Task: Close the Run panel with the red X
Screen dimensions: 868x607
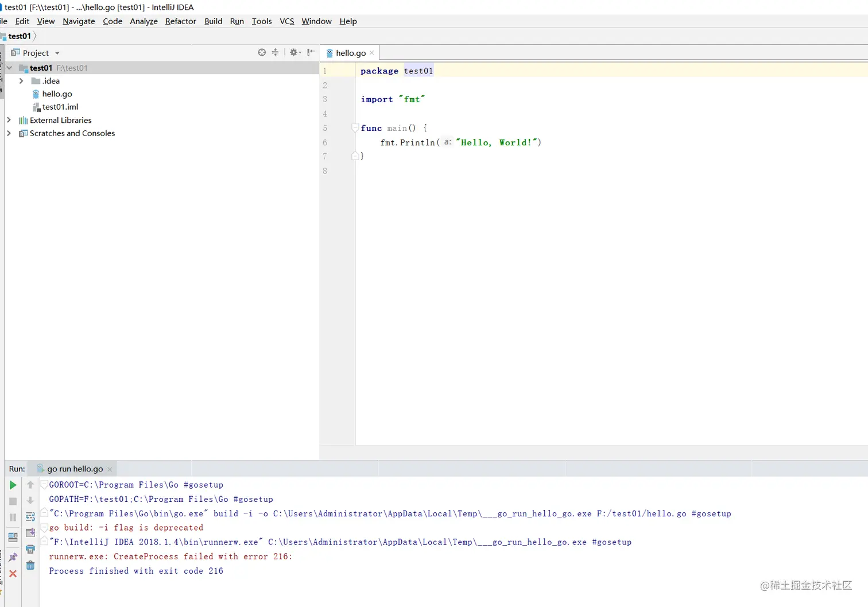Action: pyautogui.click(x=13, y=574)
